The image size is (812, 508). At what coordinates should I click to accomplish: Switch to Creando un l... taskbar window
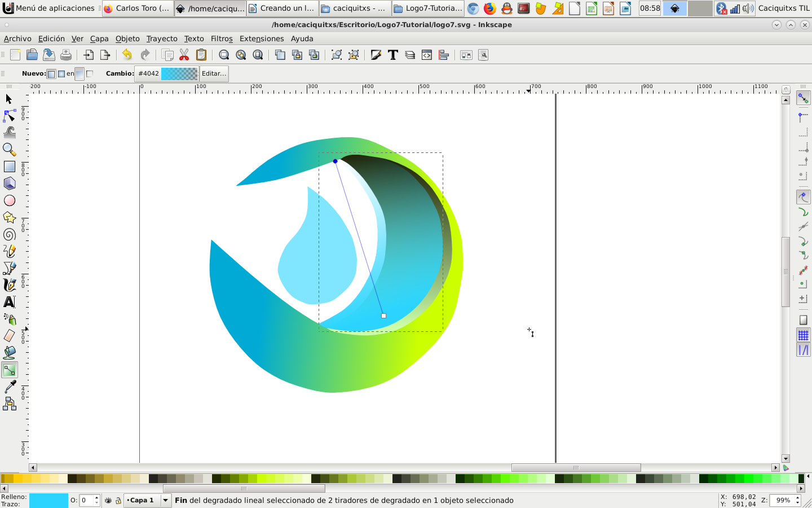[x=282, y=8]
